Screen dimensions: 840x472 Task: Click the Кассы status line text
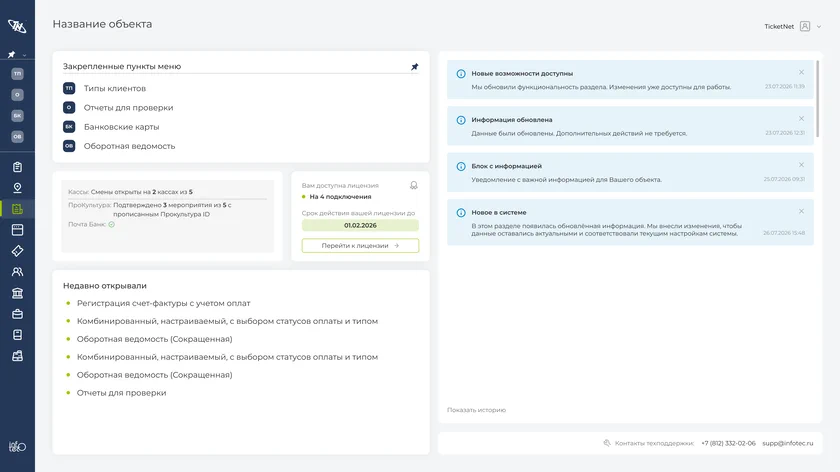click(x=130, y=192)
